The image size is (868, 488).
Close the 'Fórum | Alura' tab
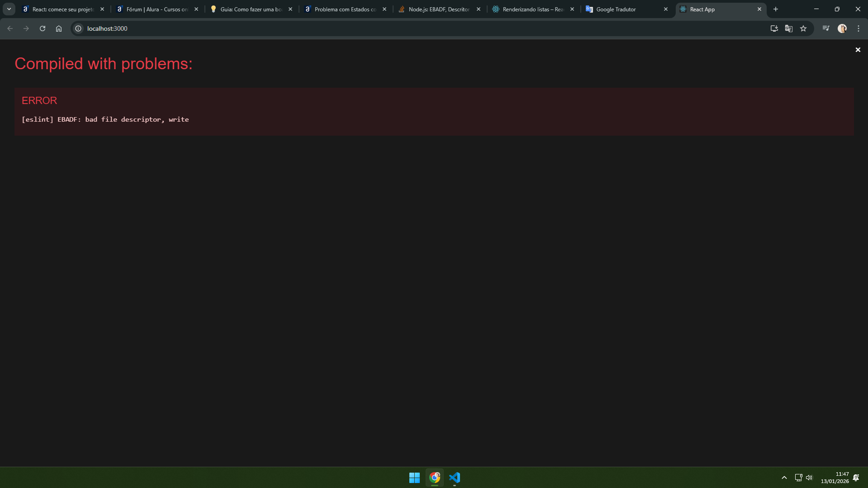(196, 9)
